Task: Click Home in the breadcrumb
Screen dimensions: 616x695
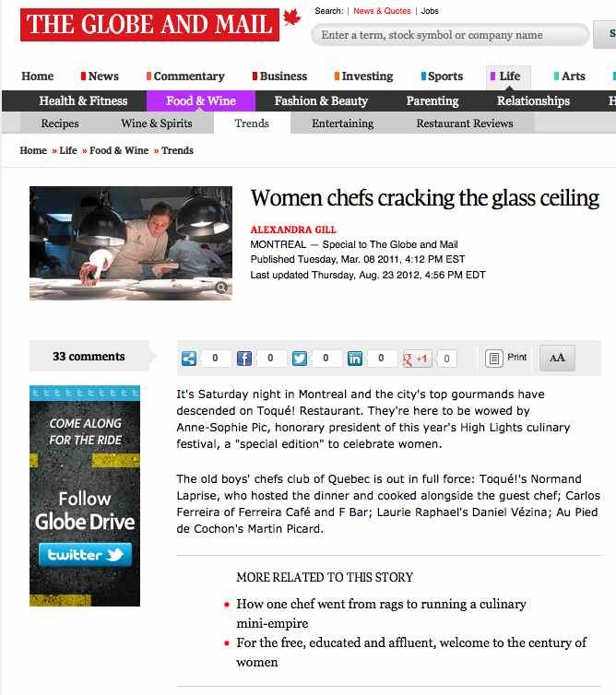Action: pyautogui.click(x=33, y=150)
